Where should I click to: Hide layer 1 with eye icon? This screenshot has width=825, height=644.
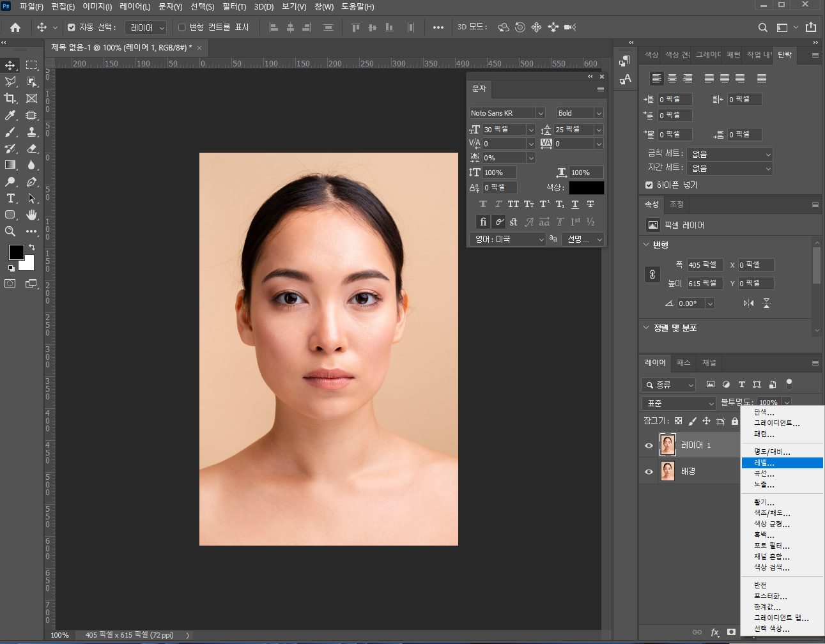[649, 445]
